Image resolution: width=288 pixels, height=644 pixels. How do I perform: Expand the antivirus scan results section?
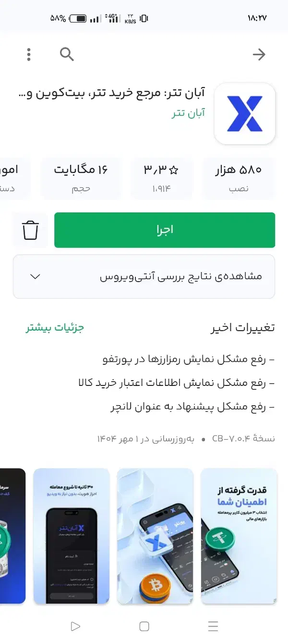(x=144, y=276)
